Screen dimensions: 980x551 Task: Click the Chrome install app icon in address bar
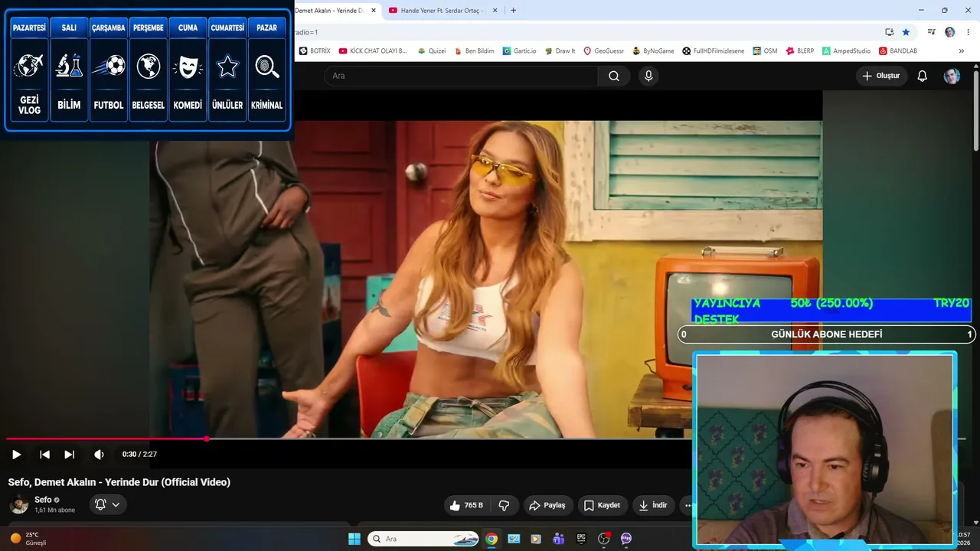point(889,32)
